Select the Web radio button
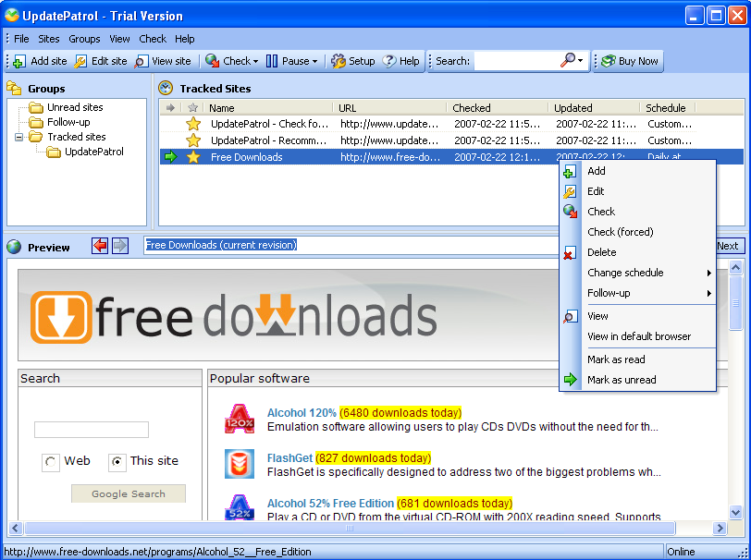This screenshot has height=560, width=751. (50, 462)
